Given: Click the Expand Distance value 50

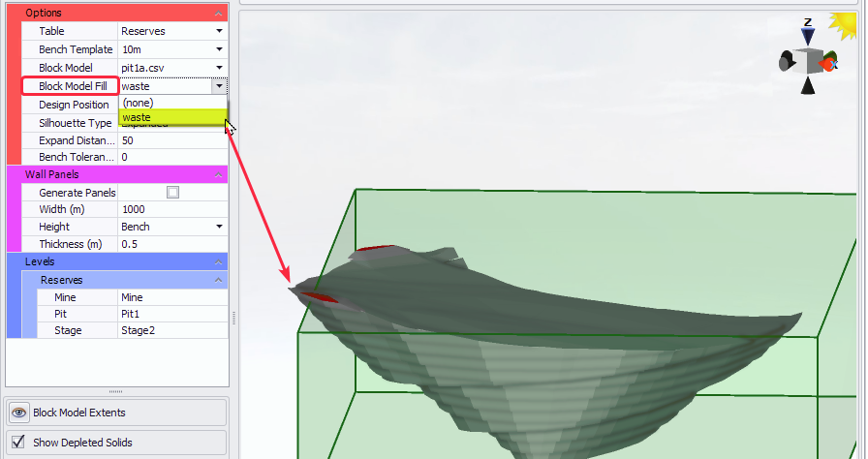Looking at the screenshot, I should coord(172,140).
